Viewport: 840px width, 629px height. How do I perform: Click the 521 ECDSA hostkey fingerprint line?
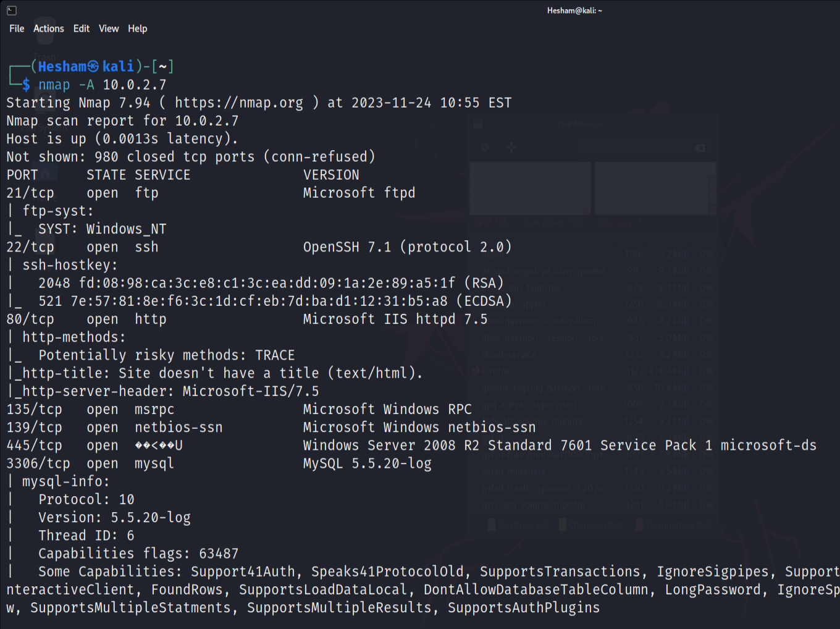click(275, 301)
